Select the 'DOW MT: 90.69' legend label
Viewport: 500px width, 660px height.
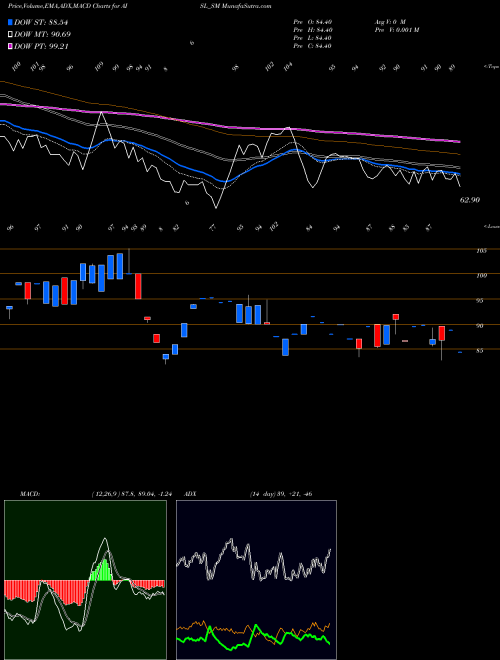tap(43, 35)
